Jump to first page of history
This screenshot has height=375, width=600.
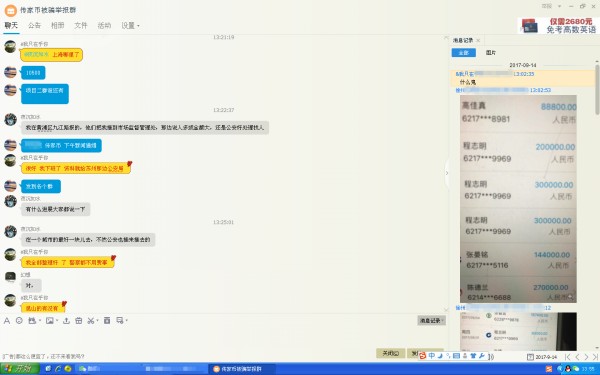click(568, 357)
